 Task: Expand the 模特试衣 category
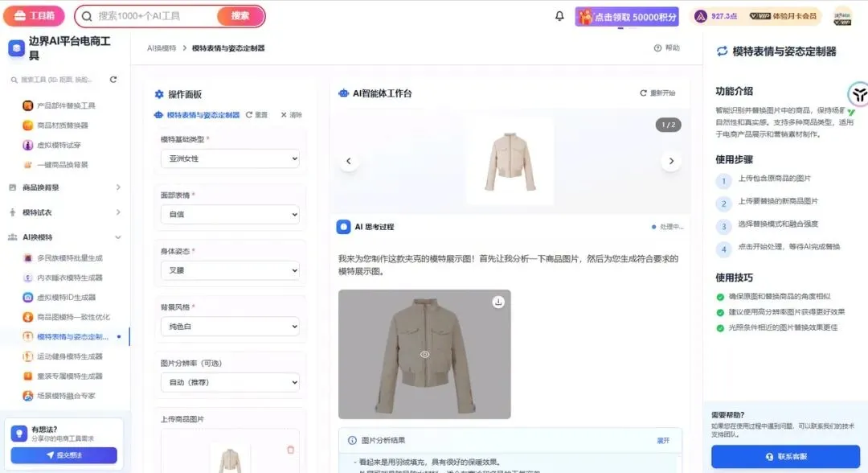[x=65, y=212]
